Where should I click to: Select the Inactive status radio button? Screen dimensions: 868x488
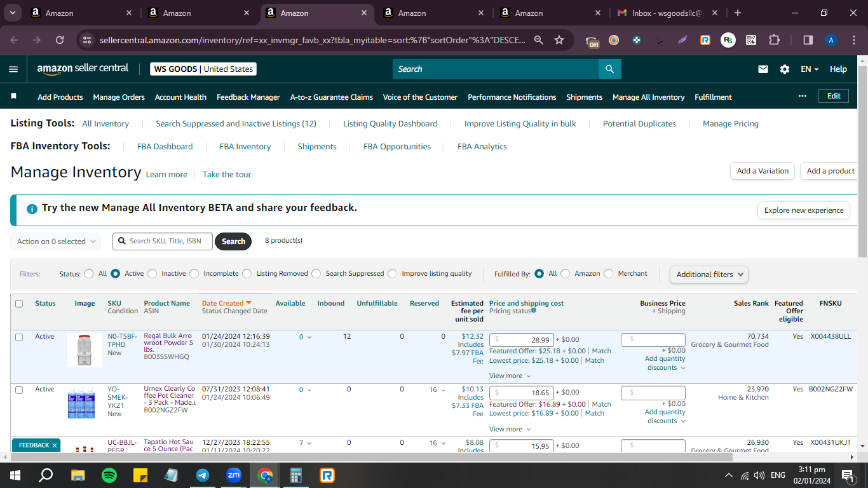pyautogui.click(x=152, y=274)
